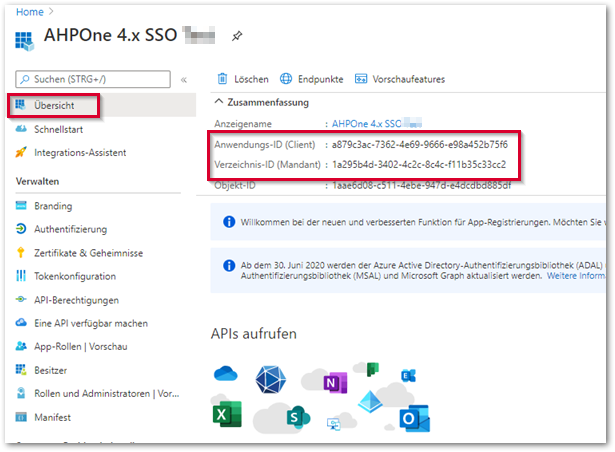This screenshot has height=452, width=615.
Task: Click the OneNote icon
Action: point(335,383)
